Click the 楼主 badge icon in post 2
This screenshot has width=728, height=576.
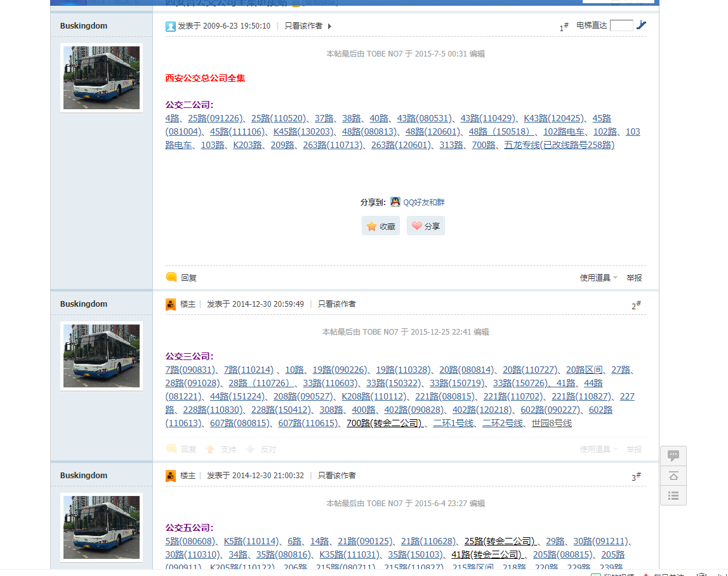coord(171,304)
